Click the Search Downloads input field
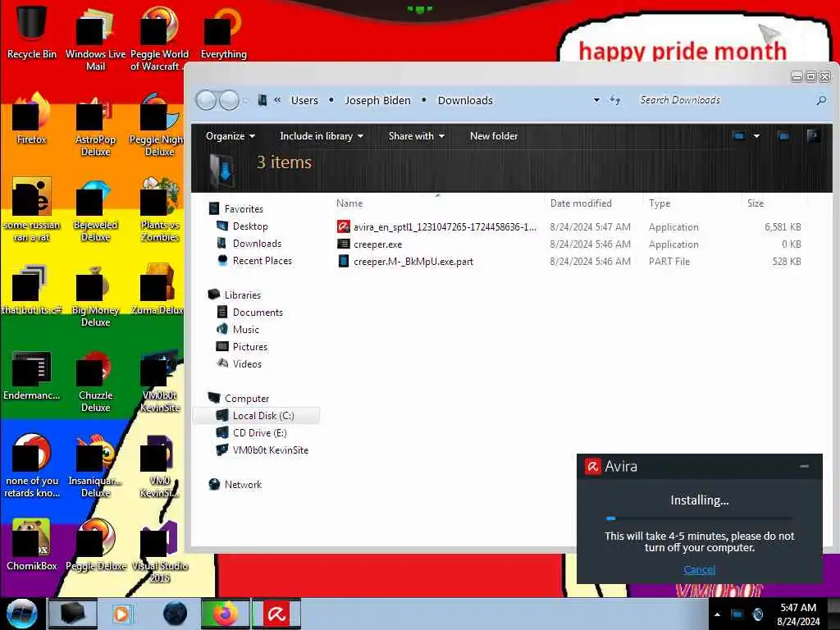Image resolution: width=840 pixels, height=630 pixels. [724, 100]
